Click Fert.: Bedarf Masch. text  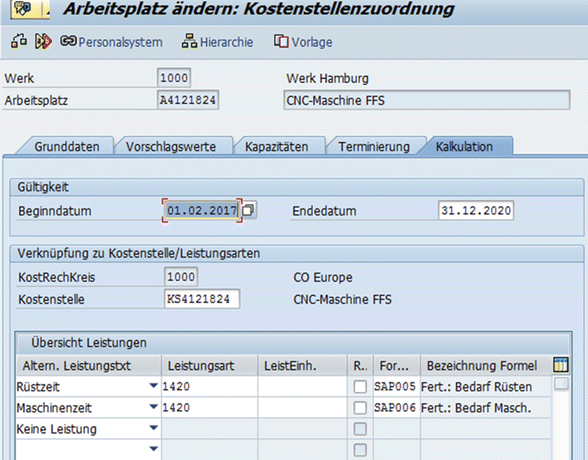(x=476, y=408)
